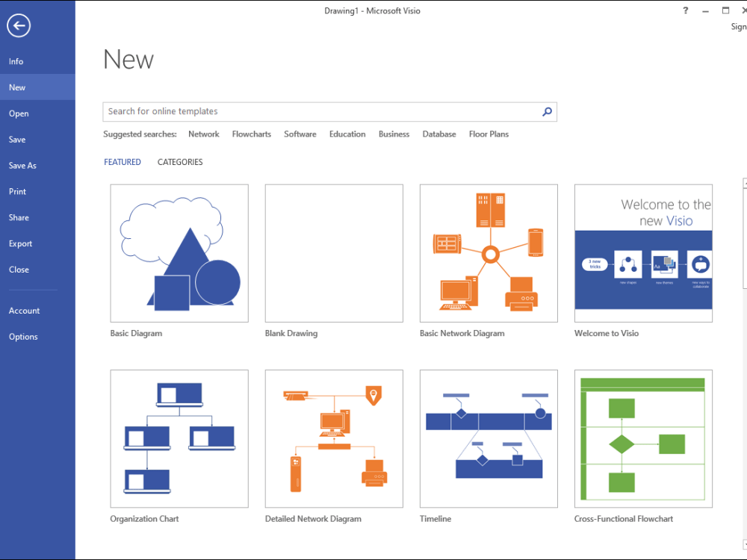Click the Timeline caption text
Screen dimensions: 747x560
(x=436, y=519)
